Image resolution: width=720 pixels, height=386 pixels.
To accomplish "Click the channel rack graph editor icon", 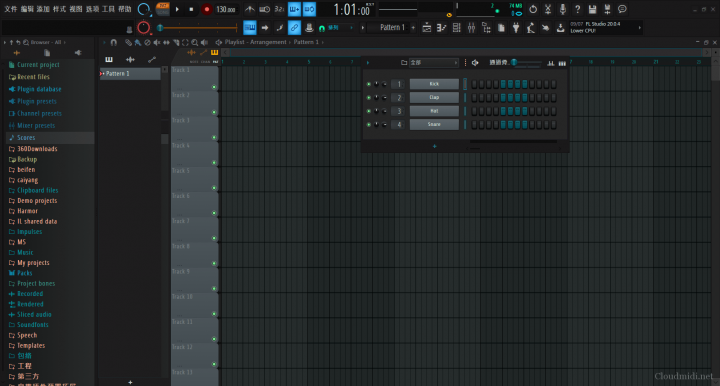I will click(x=551, y=63).
